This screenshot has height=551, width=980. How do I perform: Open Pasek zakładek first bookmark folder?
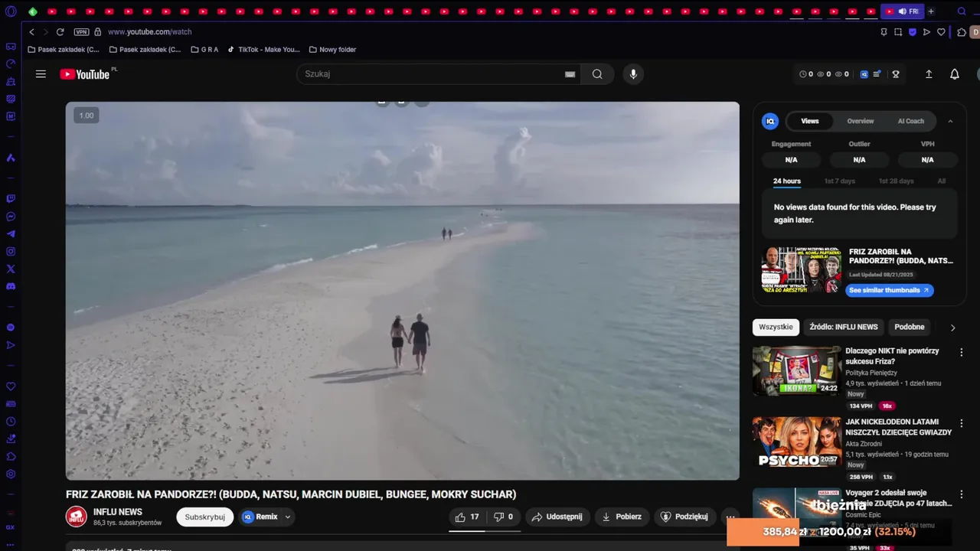pos(64,50)
